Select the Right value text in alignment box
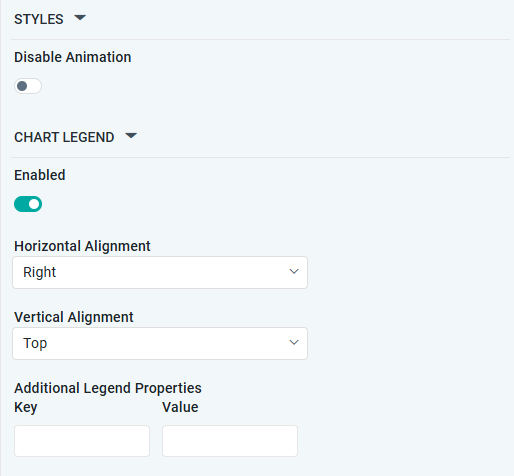 click(x=39, y=272)
